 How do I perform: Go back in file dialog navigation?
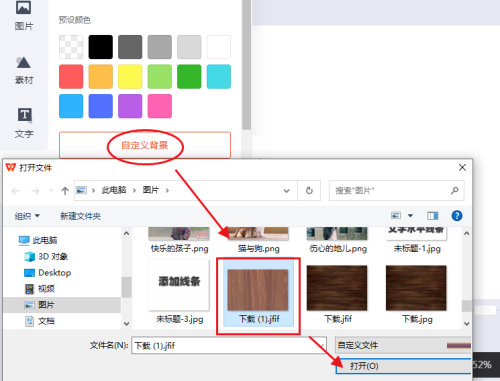[16, 191]
